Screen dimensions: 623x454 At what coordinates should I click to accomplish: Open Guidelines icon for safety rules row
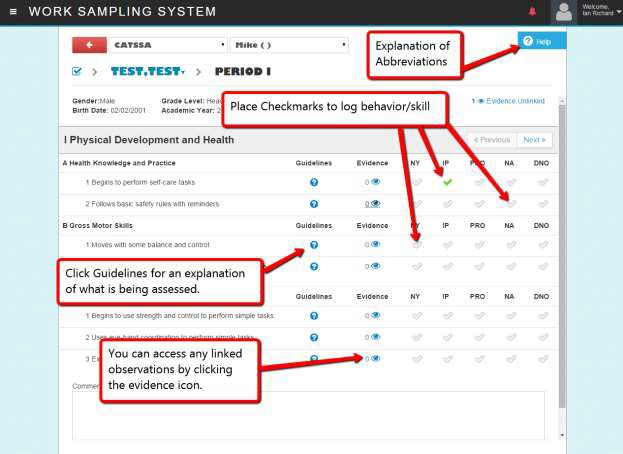(x=314, y=204)
